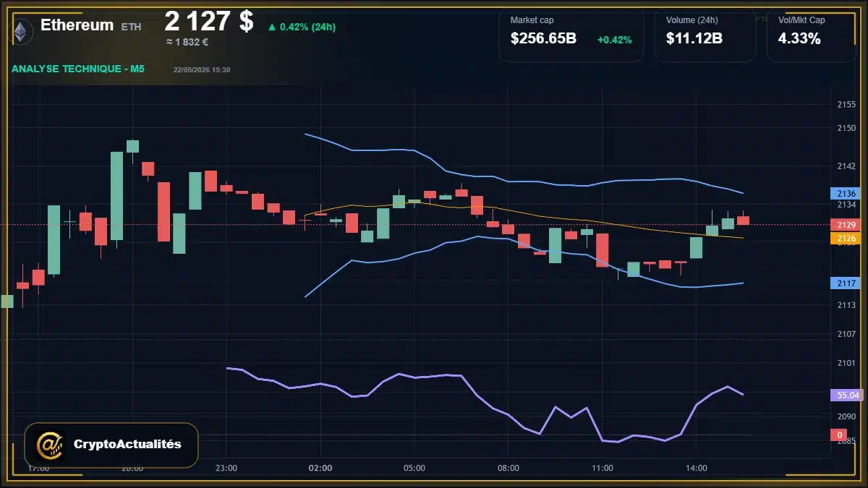Click the 08:00 time axis label

coord(509,468)
